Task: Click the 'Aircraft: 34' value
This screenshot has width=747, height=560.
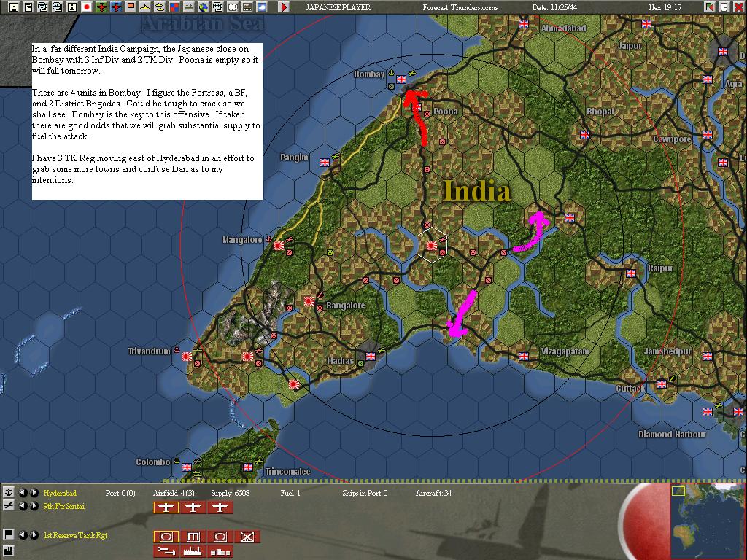Action: coord(433,493)
